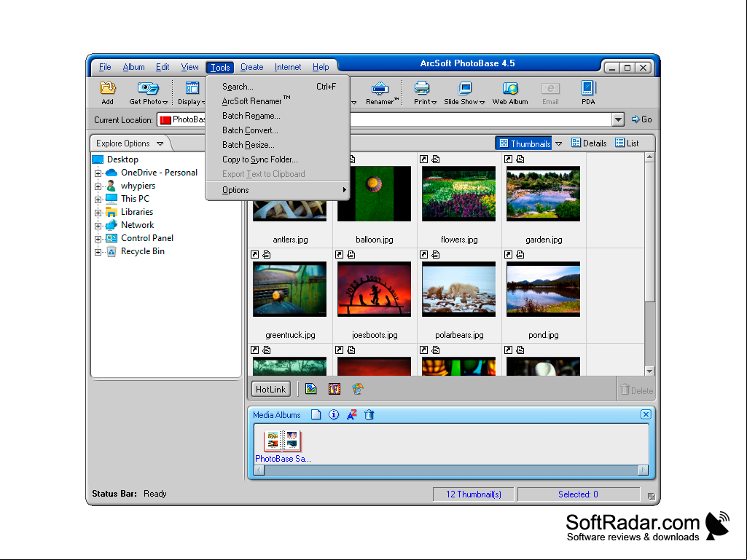Select ArcSoft Renamer menu entry

coord(278,101)
